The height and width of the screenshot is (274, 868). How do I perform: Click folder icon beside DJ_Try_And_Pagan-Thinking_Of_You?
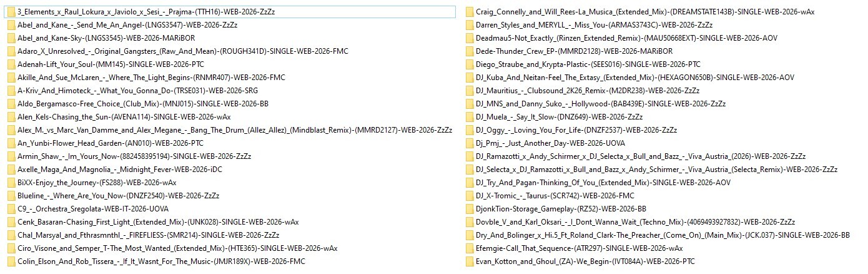coord(469,183)
